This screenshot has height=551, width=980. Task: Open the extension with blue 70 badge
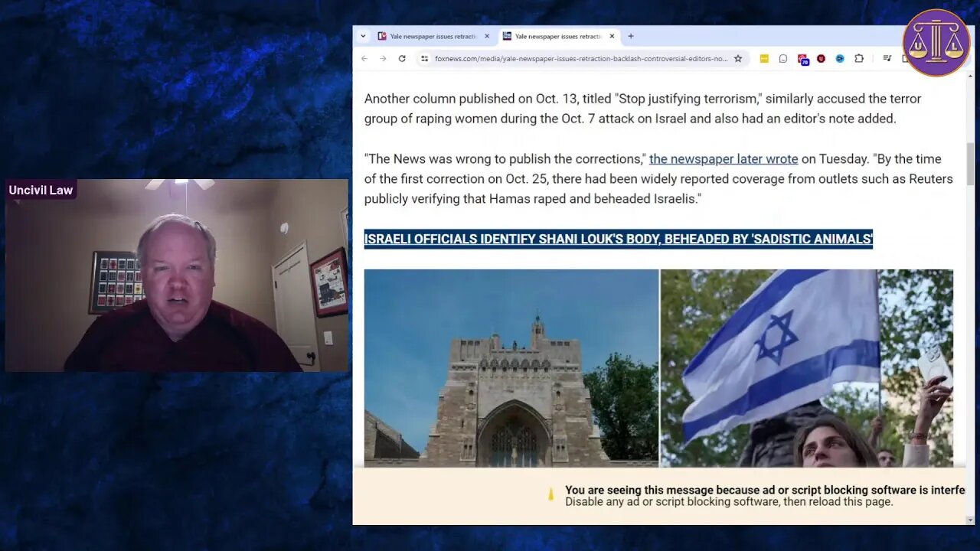[802, 59]
